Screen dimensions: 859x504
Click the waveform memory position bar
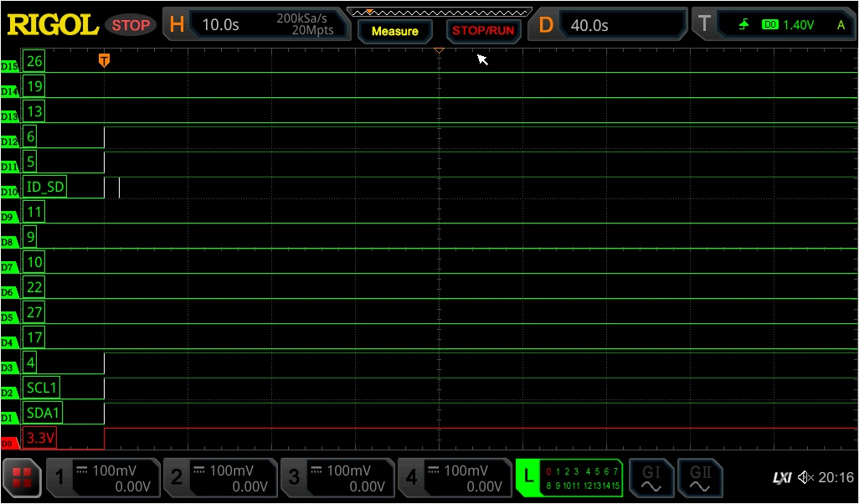pyautogui.click(x=440, y=12)
